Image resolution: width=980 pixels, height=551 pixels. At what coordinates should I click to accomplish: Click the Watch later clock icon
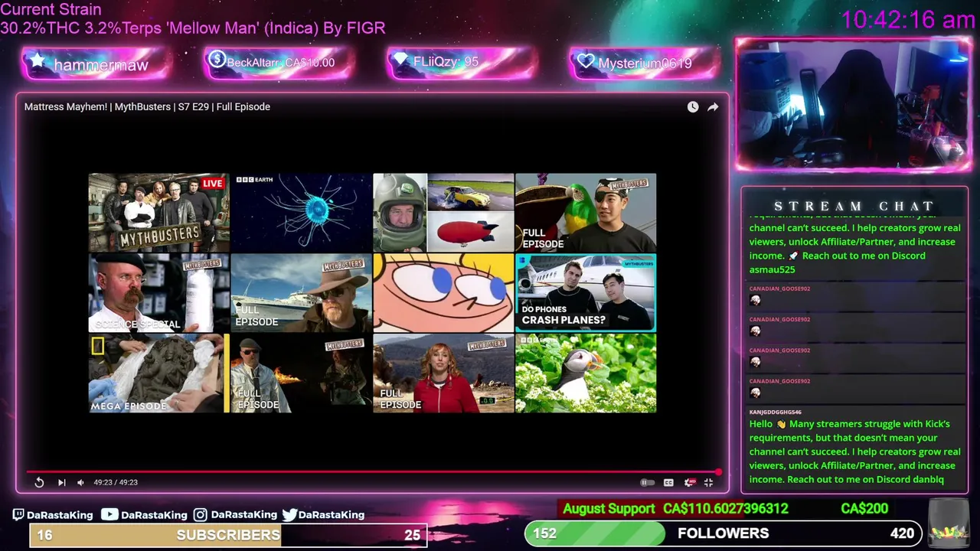click(693, 107)
